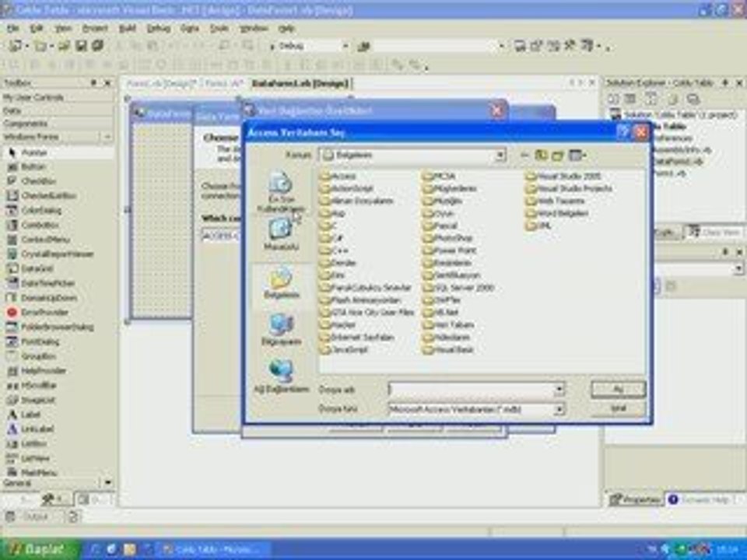Screen dimensions: 747x560
Task: Switch to the Dynamic Help tab
Action: click(700, 499)
